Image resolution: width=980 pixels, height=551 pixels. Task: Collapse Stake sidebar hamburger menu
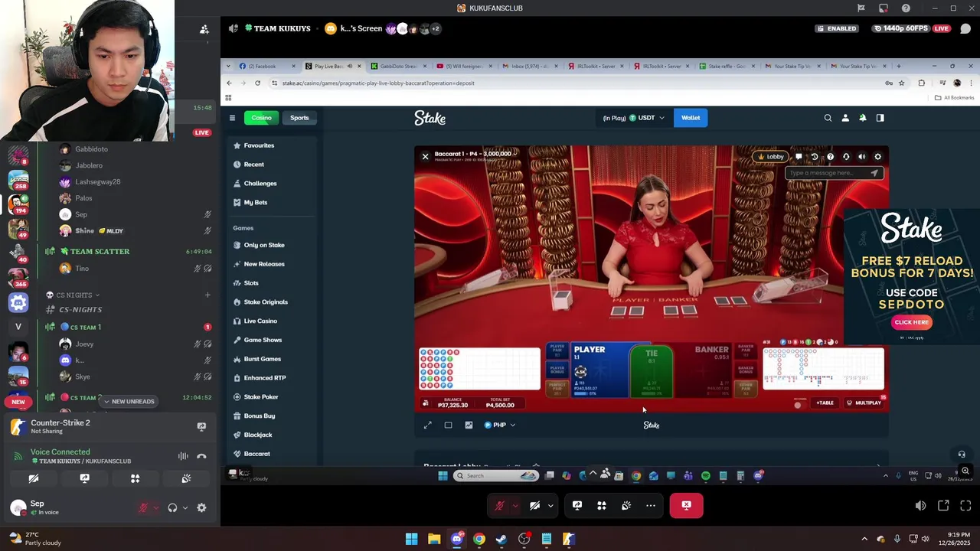click(232, 118)
